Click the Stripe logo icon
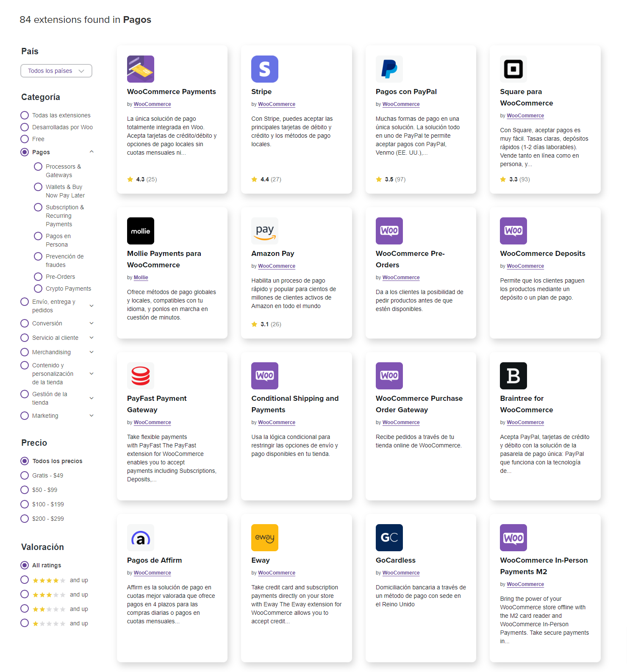This screenshot has width=627, height=672. (265, 69)
